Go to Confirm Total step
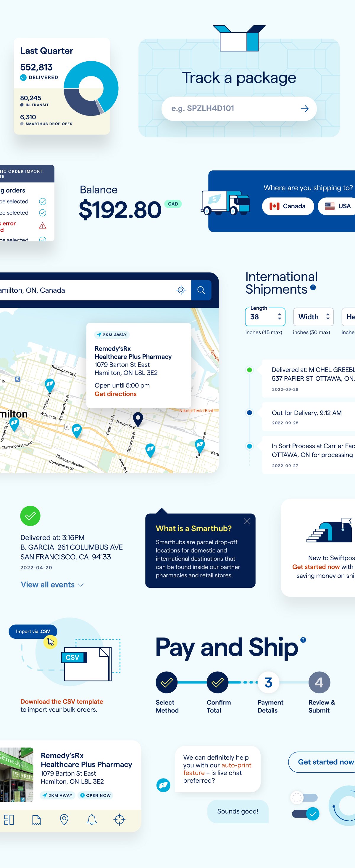This screenshot has height=868, width=355. pyautogui.click(x=217, y=682)
